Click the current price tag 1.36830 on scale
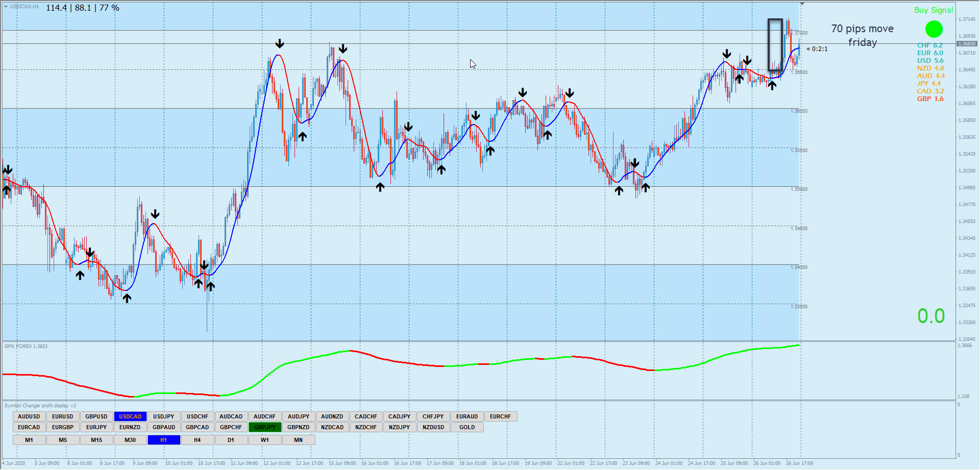This screenshot has height=470, width=980. click(966, 44)
